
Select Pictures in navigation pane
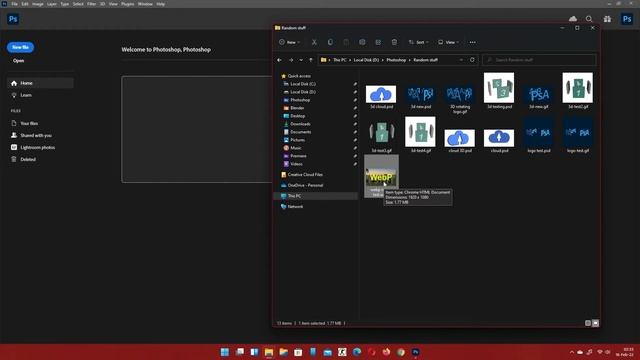click(x=297, y=140)
